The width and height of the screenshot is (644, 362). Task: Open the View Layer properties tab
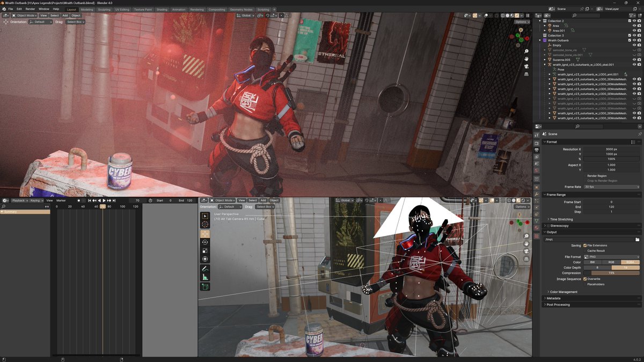click(x=537, y=158)
